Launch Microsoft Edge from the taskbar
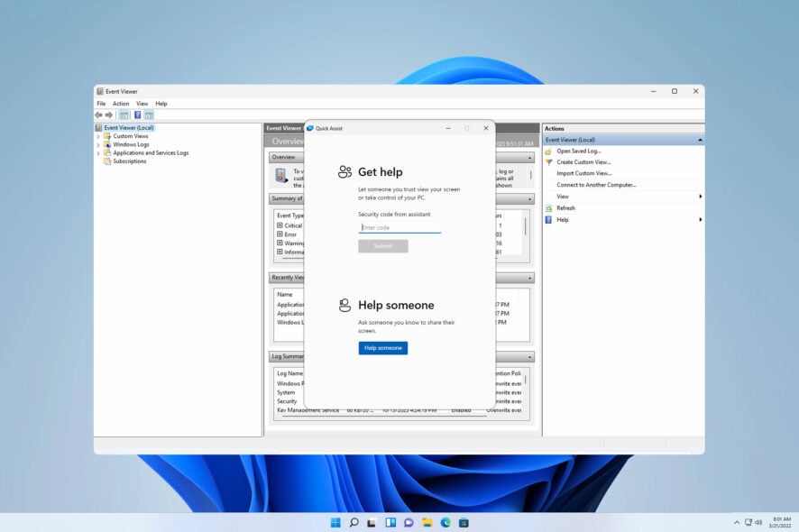 (x=444, y=522)
